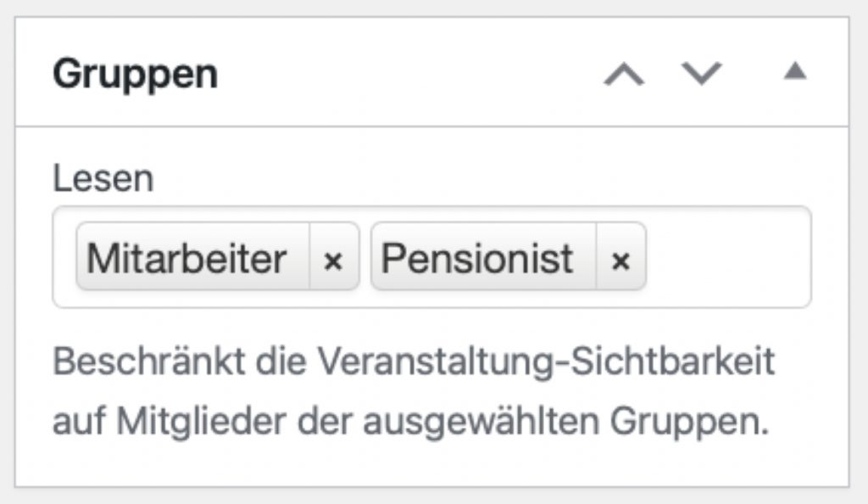Move the Gruppen panel up
This screenshot has width=868, height=504.
(624, 75)
